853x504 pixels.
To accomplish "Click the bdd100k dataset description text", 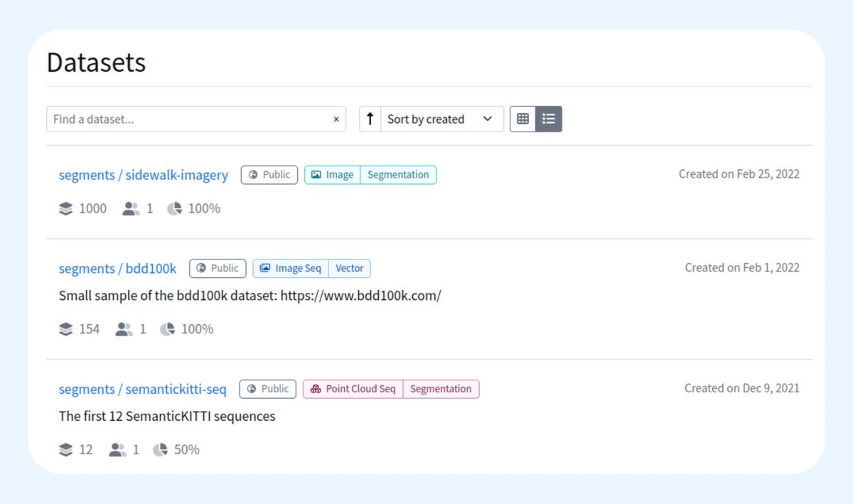I will click(250, 296).
